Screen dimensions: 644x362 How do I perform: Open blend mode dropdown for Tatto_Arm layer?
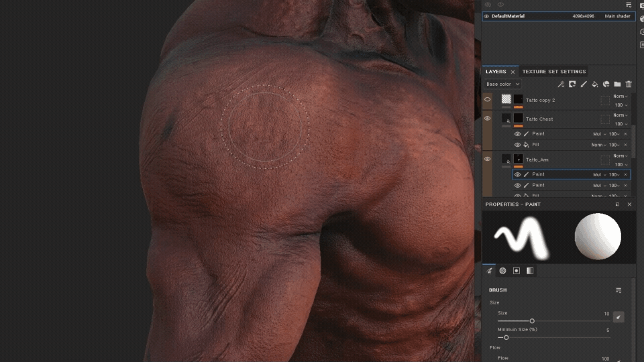620,156
